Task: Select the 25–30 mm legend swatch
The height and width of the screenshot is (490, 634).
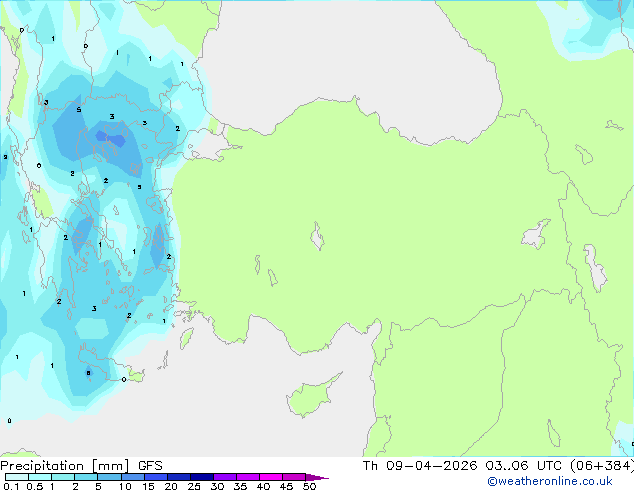Action: click(201, 477)
